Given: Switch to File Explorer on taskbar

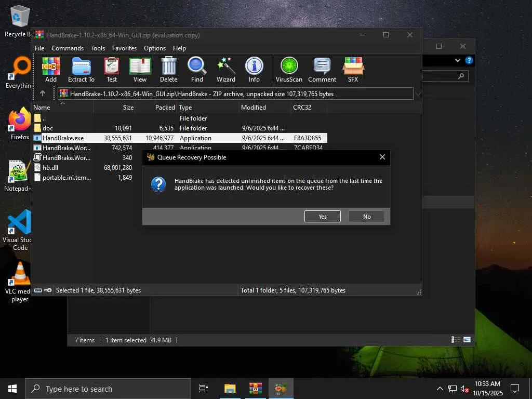Looking at the screenshot, I should 230,389.
